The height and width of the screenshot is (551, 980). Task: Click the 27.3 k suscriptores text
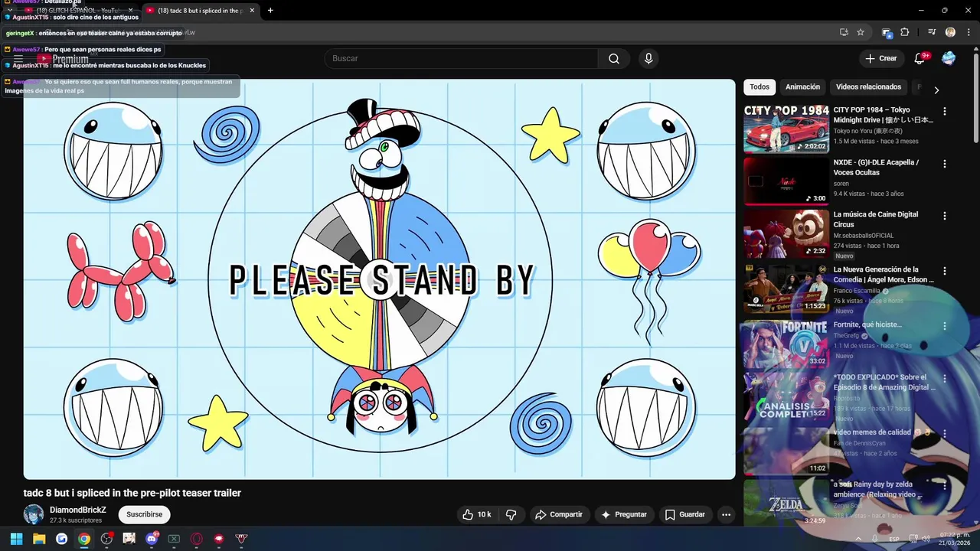pyautogui.click(x=76, y=520)
